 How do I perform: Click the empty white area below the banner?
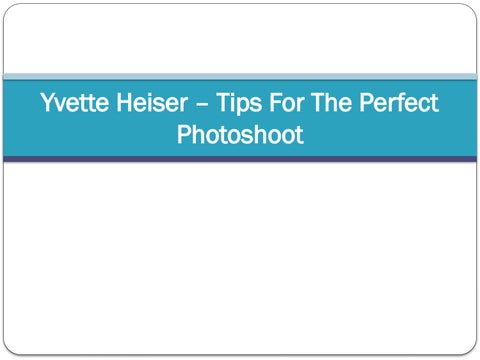tap(240, 258)
